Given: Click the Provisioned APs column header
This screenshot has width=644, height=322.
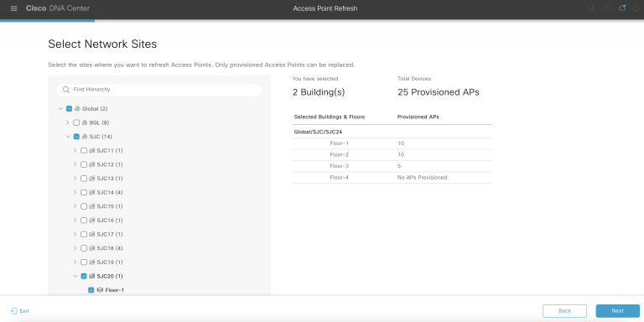Looking at the screenshot, I should pos(418,117).
